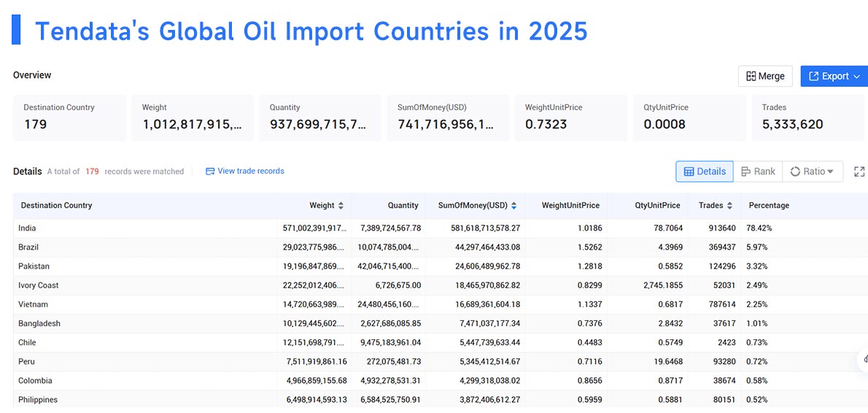Open the Ratio view dropdown

click(x=812, y=171)
